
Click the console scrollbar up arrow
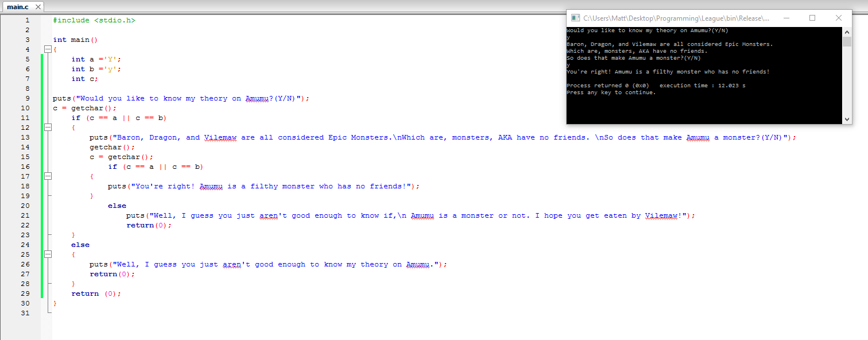point(847,32)
